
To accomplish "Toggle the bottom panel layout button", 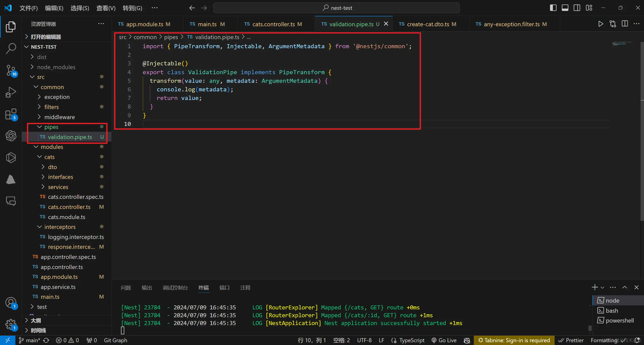I will (x=565, y=8).
